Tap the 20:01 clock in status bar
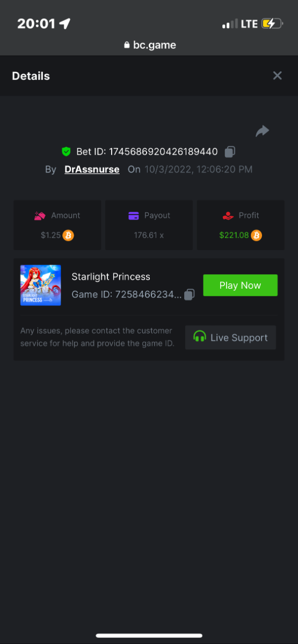 tap(37, 24)
